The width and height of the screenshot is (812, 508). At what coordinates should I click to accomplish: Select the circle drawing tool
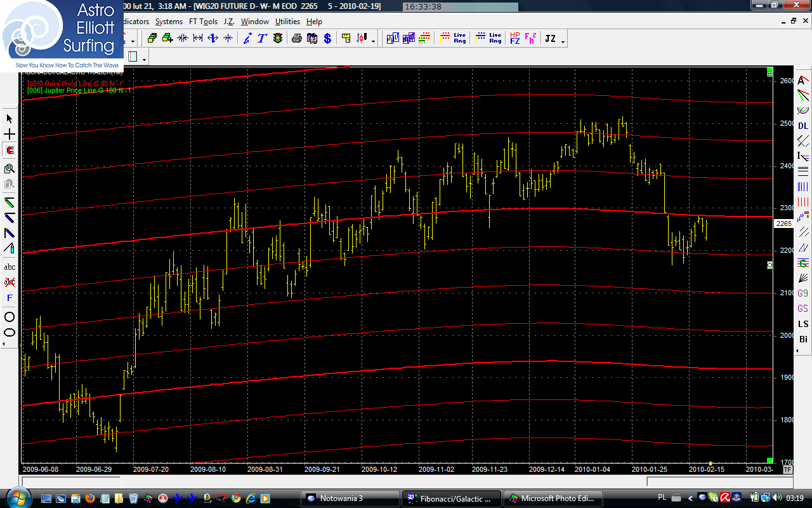(10, 317)
